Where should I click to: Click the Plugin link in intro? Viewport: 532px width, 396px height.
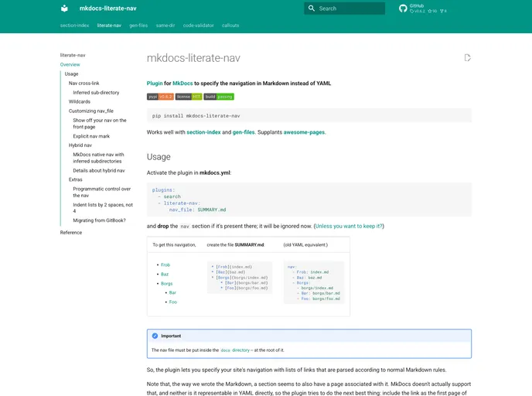click(155, 83)
